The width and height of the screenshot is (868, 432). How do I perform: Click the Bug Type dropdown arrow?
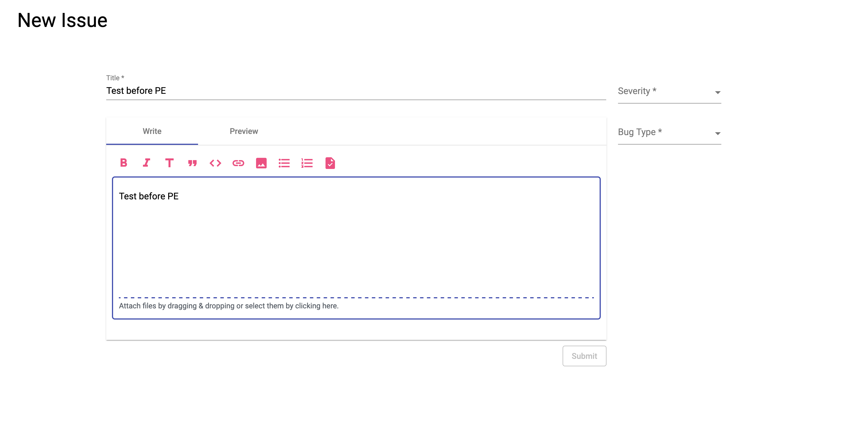(717, 133)
